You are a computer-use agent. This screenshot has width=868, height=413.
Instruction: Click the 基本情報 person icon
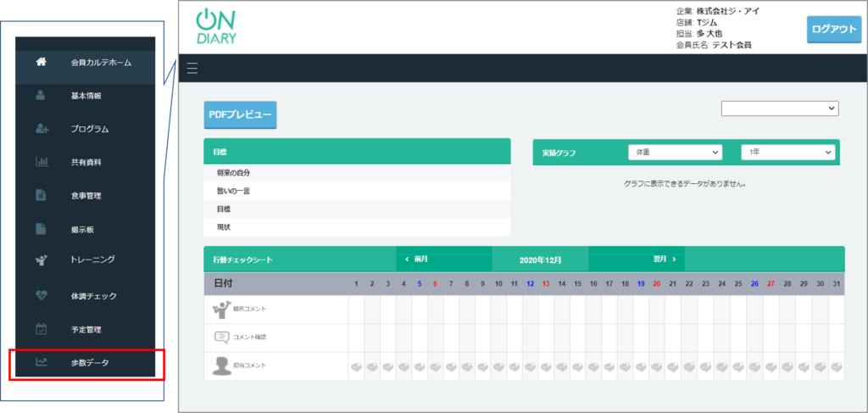(x=41, y=96)
